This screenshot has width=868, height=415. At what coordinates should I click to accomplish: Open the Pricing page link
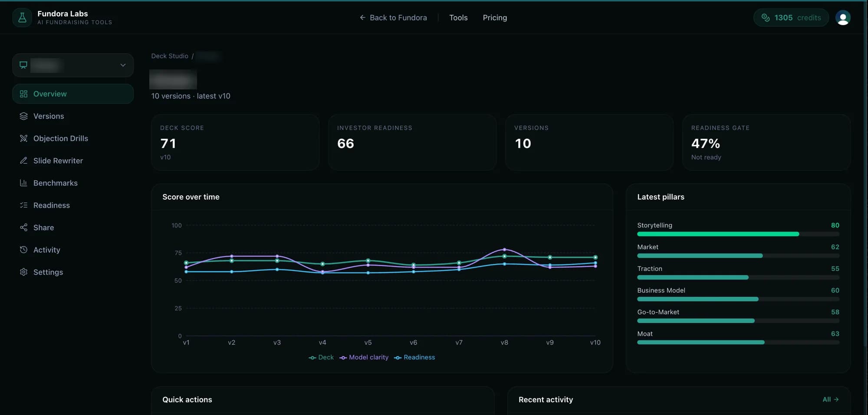click(x=495, y=18)
